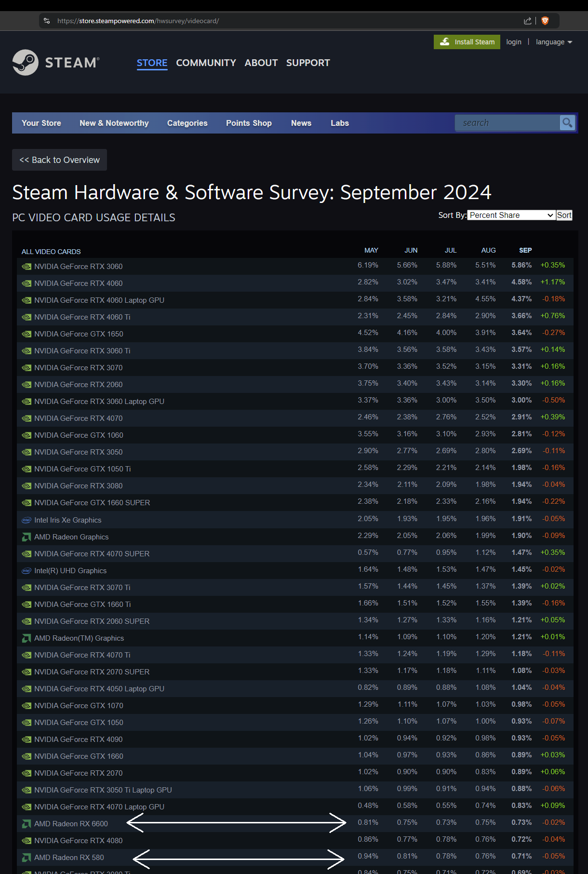Click NVIDIA GeForce RTX 3070 row name

pos(79,368)
